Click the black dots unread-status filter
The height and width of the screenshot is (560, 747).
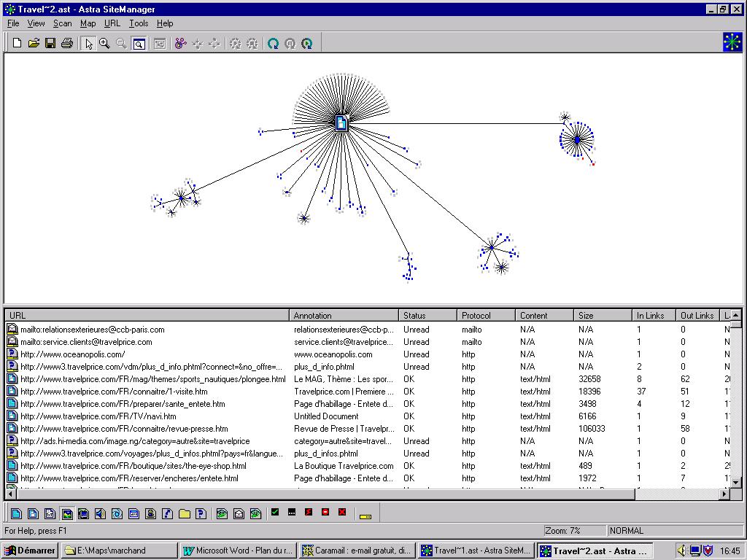292,513
